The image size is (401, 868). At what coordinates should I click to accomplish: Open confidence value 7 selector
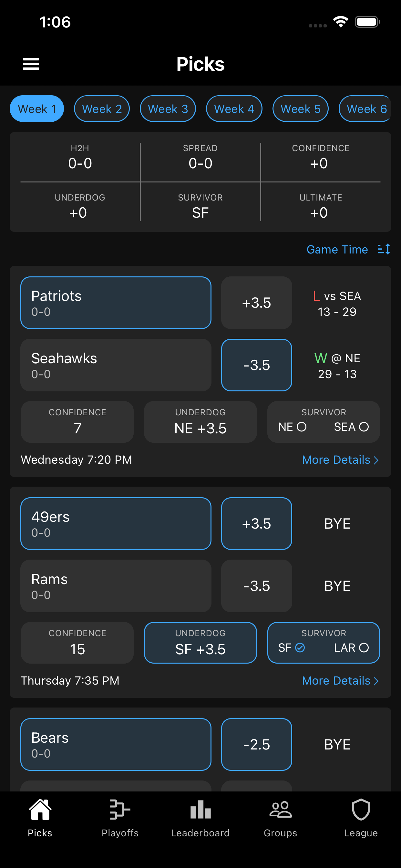(77, 422)
